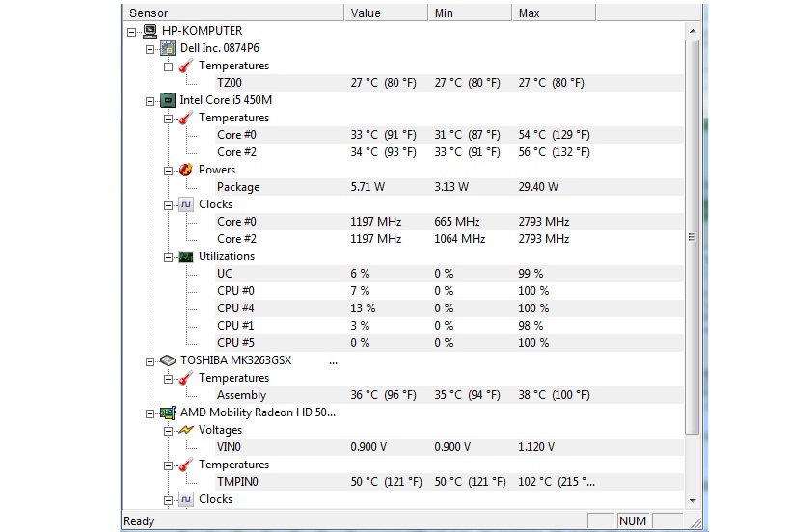790x532 pixels.
Task: Click the Powers flame icon
Action: coord(186,170)
